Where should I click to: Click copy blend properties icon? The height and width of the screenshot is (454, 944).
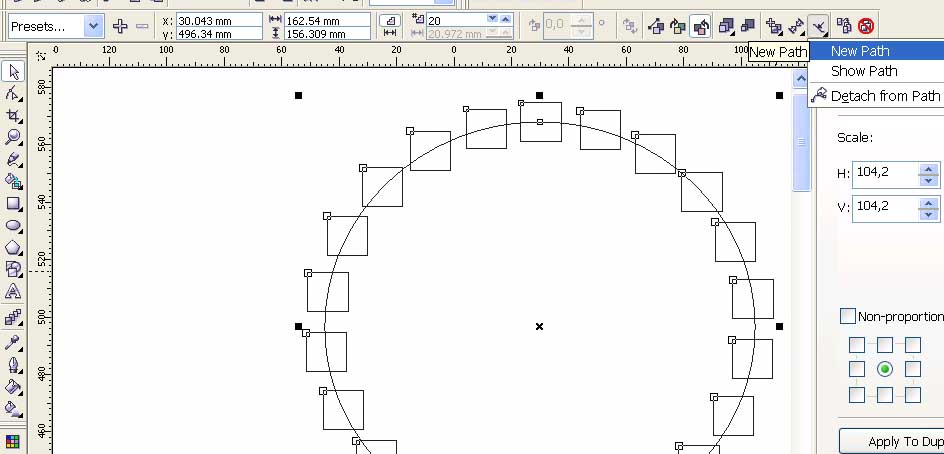click(x=844, y=26)
